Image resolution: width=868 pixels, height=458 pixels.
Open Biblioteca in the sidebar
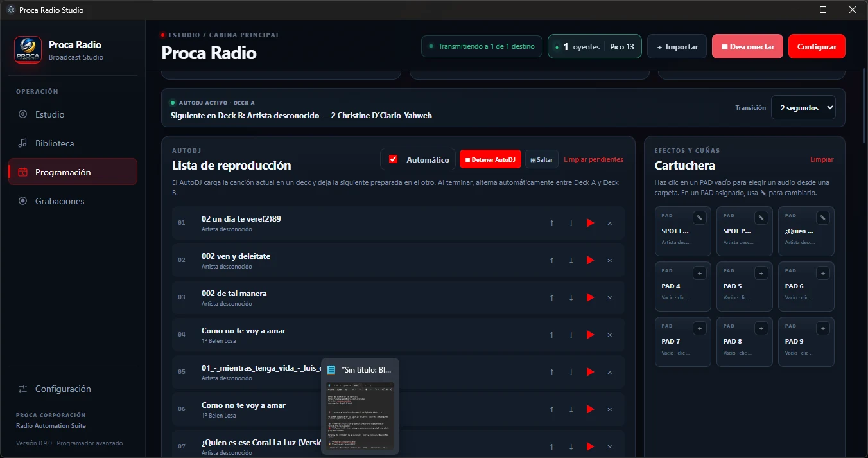[x=73, y=143]
